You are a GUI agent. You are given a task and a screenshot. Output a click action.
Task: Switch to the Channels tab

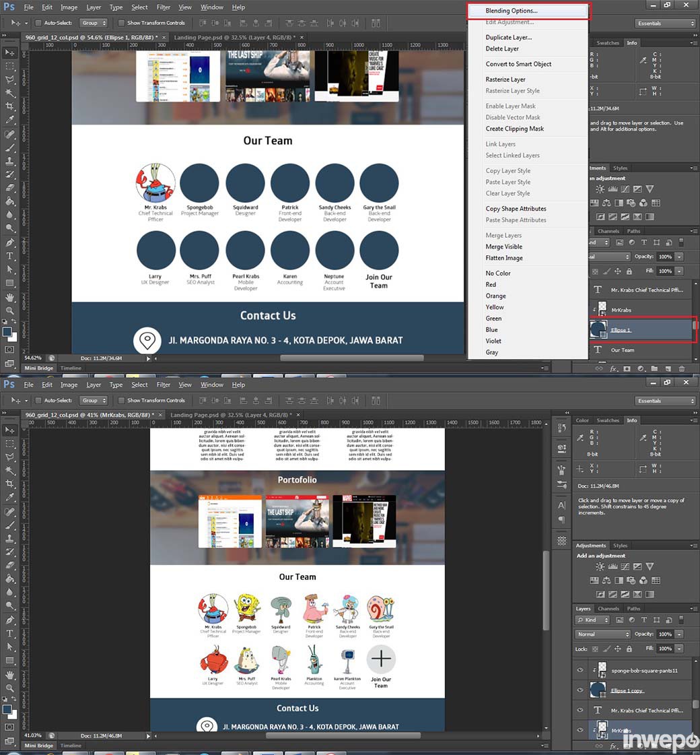(608, 609)
